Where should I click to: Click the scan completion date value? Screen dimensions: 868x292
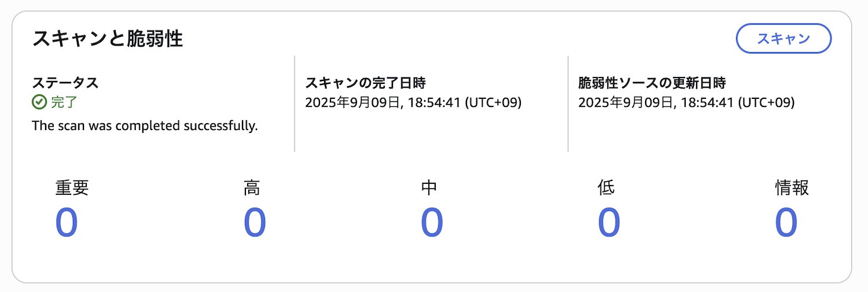point(413,103)
